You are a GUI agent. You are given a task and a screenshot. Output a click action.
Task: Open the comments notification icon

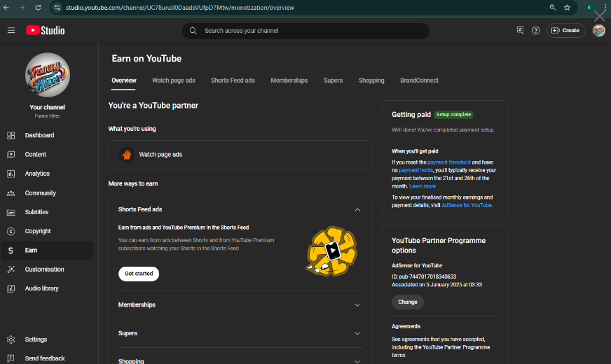(x=520, y=30)
